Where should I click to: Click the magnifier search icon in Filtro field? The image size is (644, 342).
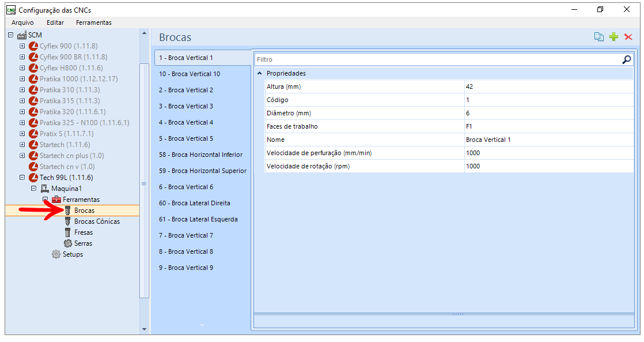[x=626, y=59]
